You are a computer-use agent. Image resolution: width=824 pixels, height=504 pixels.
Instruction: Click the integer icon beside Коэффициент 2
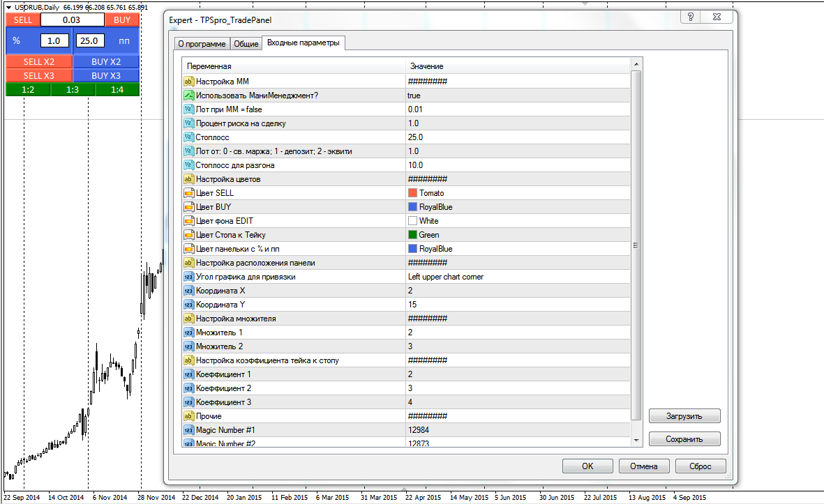click(188, 388)
